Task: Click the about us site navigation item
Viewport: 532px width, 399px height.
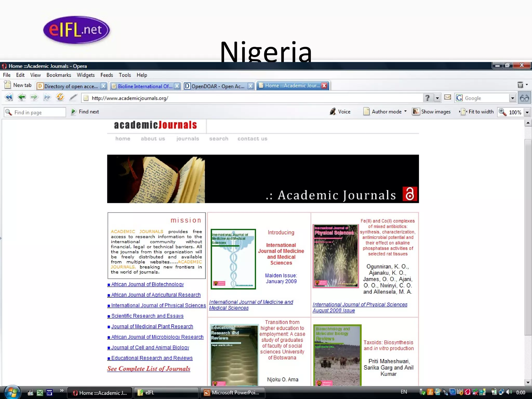Action: [153, 139]
